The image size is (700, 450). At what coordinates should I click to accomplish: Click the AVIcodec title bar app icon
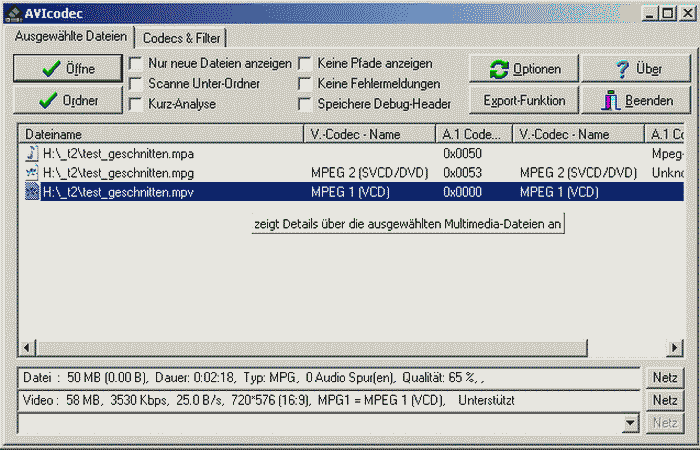(x=14, y=13)
